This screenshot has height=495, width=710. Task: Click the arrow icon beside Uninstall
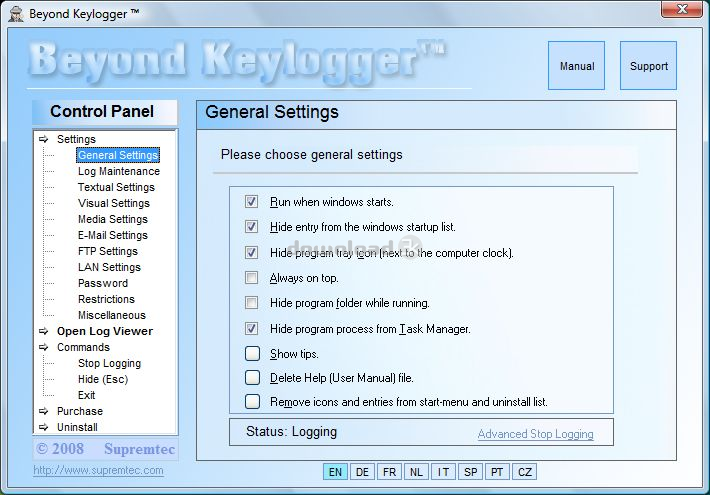click(x=43, y=427)
